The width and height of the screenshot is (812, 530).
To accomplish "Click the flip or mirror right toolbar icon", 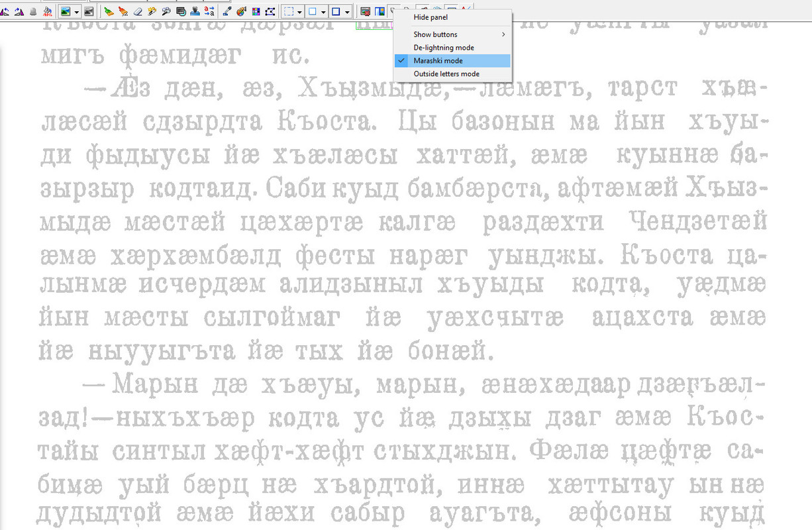I will pyautogui.click(x=19, y=12).
